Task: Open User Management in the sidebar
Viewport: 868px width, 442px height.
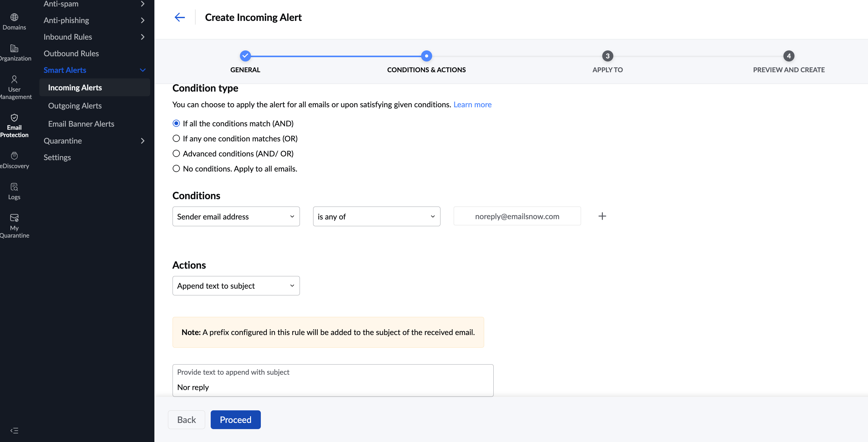Action: (14, 88)
